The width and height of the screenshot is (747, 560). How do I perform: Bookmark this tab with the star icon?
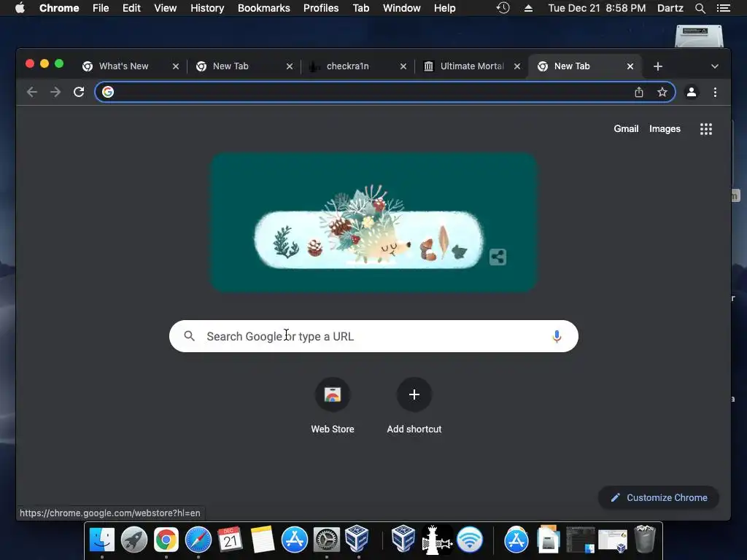(x=662, y=92)
